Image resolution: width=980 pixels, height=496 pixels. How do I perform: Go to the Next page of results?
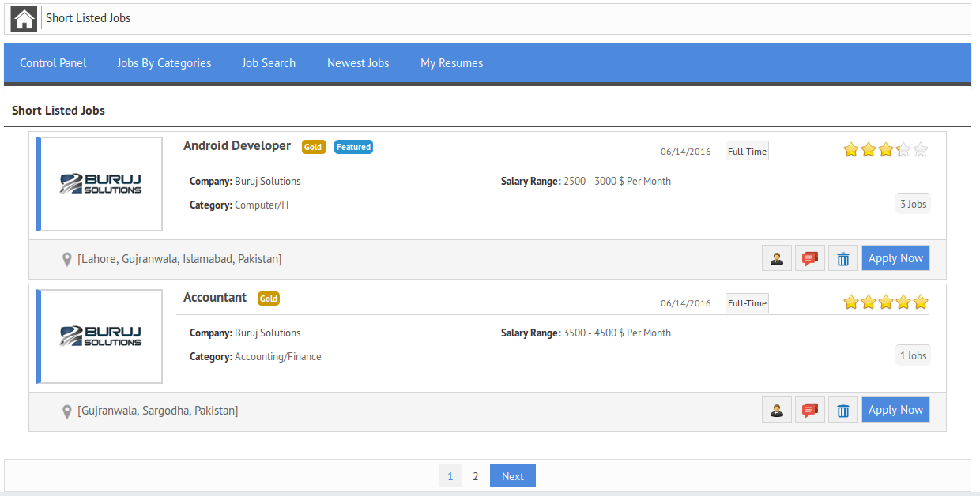513,475
